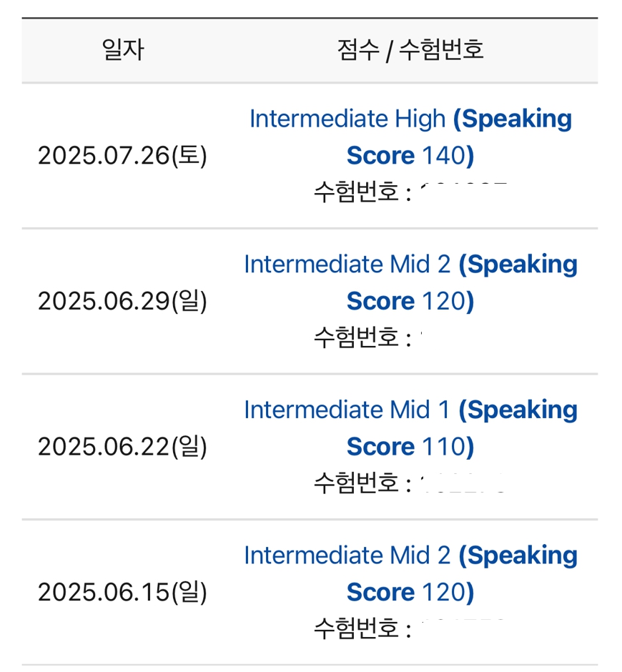This screenshot has width=622, height=672.
Task: Select the 2025.06.15(일) date cell
Action: click(x=122, y=592)
